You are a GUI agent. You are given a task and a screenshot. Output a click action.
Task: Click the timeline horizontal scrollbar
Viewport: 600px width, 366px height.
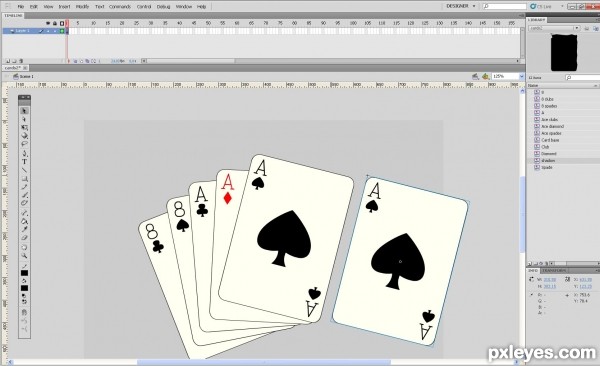pyautogui.click(x=331, y=61)
